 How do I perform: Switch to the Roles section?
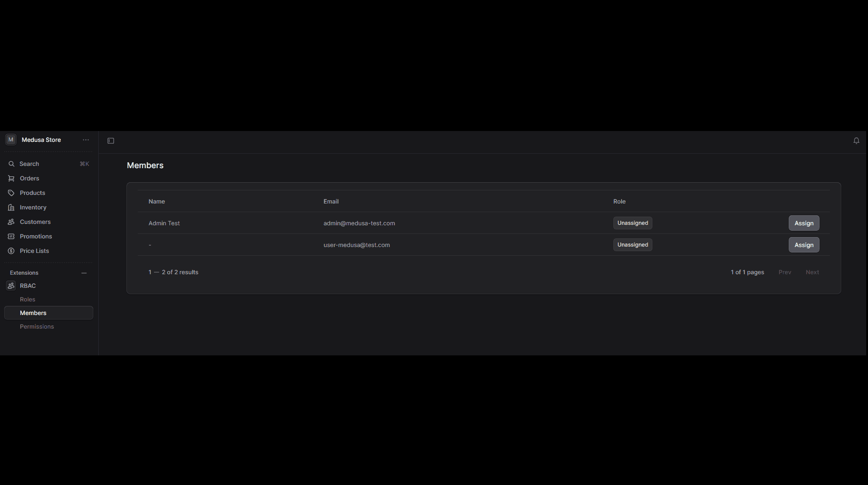[x=27, y=299]
